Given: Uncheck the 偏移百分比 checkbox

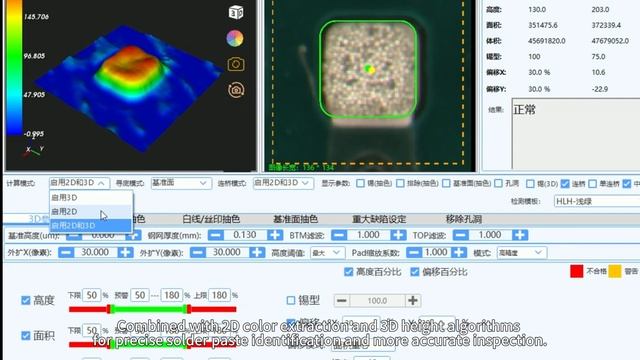Looking at the screenshot, I should (x=415, y=272).
